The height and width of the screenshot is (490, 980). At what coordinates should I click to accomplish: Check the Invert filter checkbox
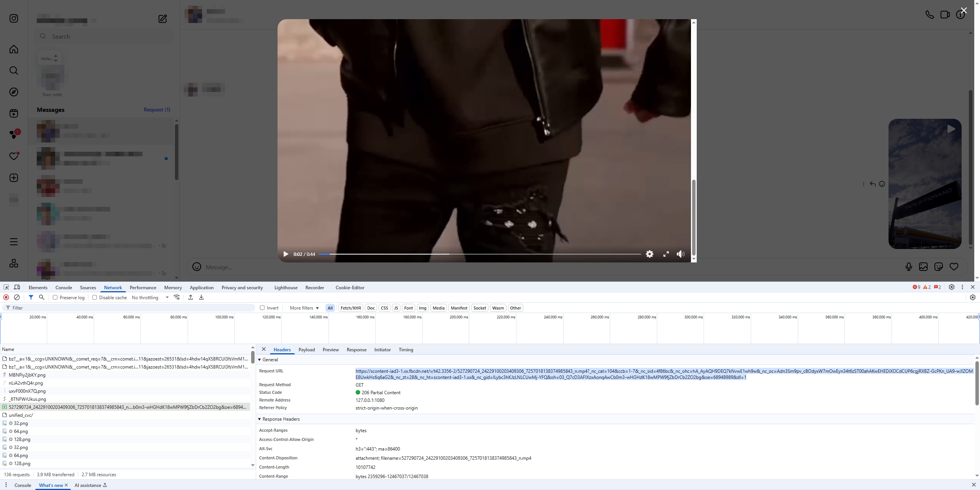(x=262, y=308)
